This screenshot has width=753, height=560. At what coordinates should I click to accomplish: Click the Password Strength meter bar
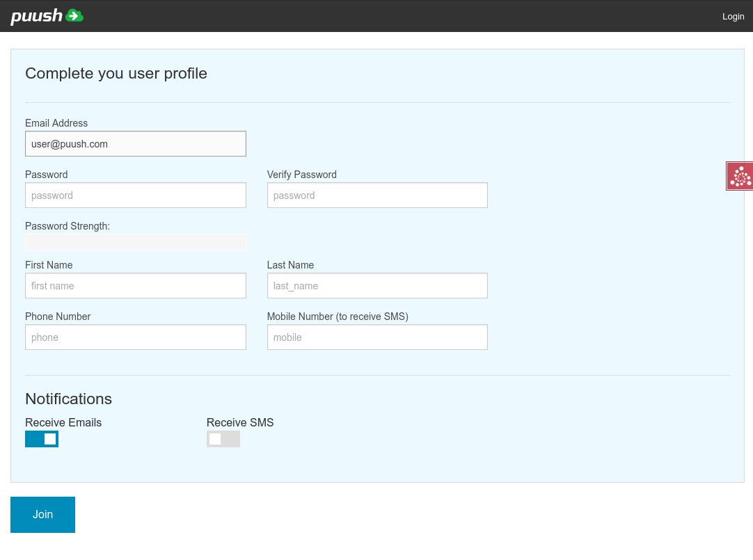[x=135, y=243]
